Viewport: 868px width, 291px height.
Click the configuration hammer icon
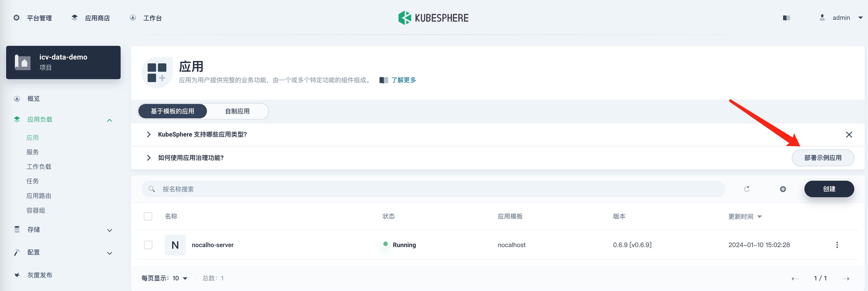17,252
